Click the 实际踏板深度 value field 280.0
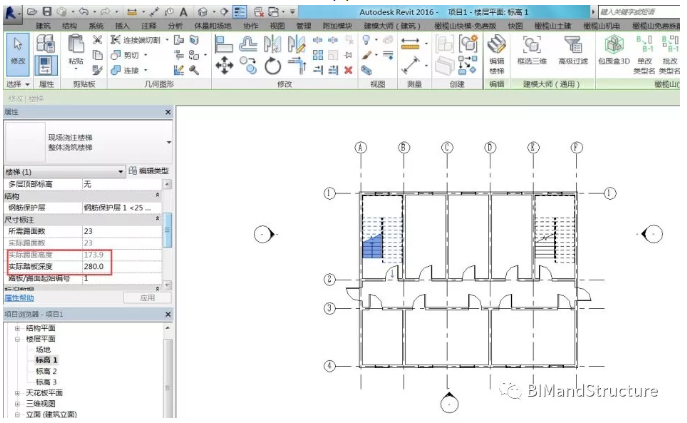This screenshot has height=423, width=687. coord(122,267)
